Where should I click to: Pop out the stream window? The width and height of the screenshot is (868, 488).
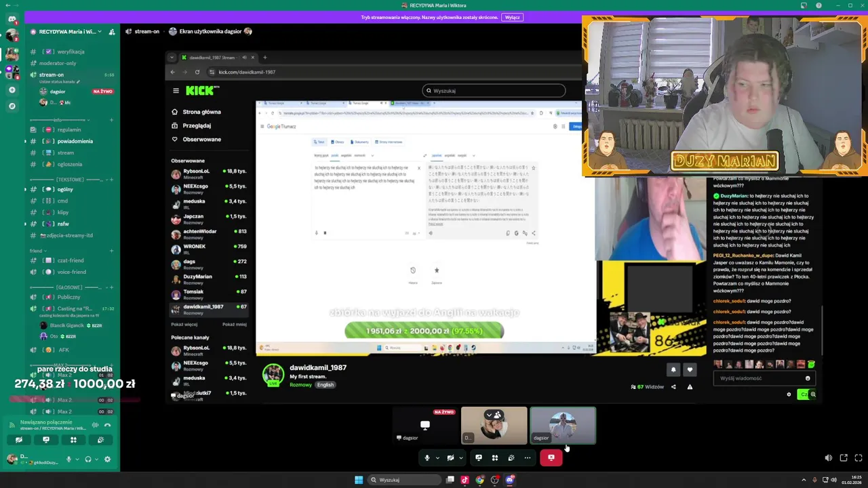pyautogui.click(x=844, y=458)
